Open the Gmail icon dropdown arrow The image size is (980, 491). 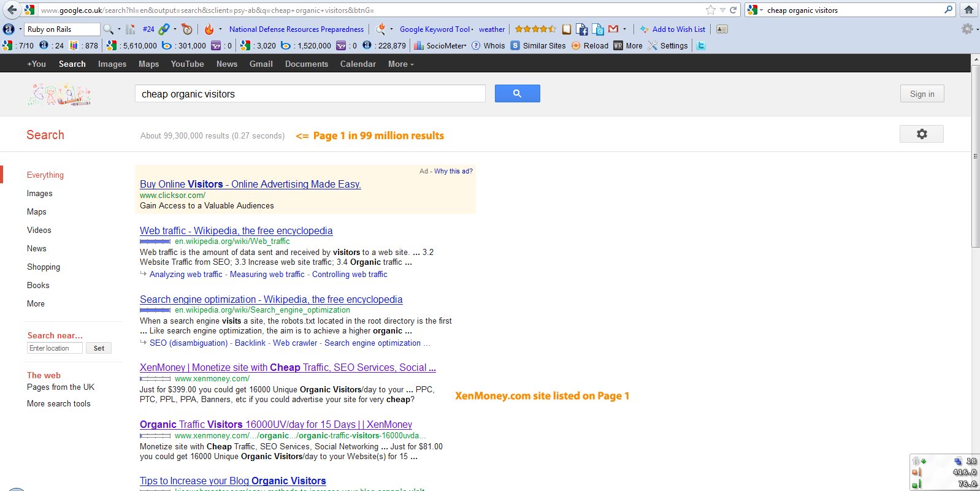point(624,29)
